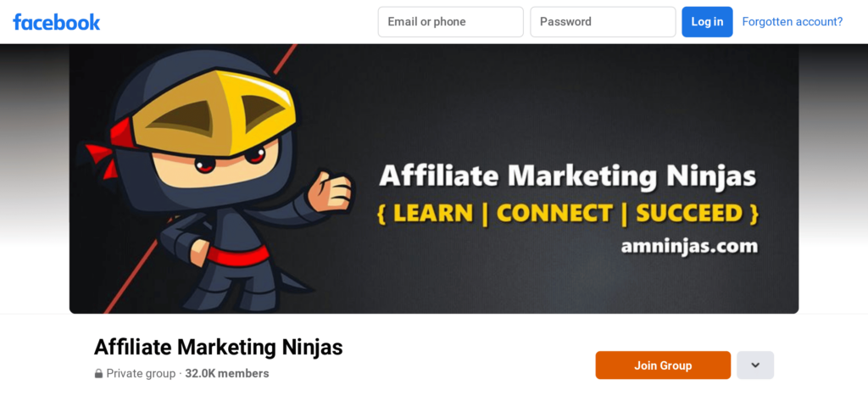Click the ninja mascot's yellow mask
Image resolution: width=868 pixels, height=396 pixels.
click(214, 113)
